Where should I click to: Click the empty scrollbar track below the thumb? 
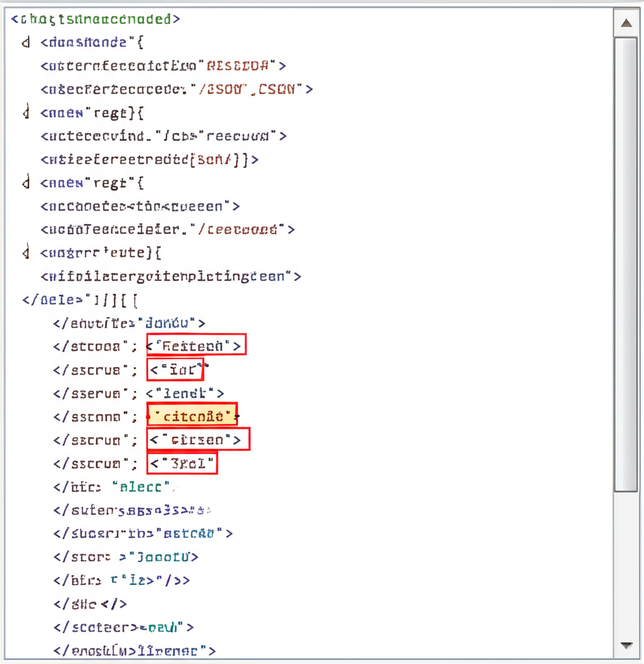(626, 564)
